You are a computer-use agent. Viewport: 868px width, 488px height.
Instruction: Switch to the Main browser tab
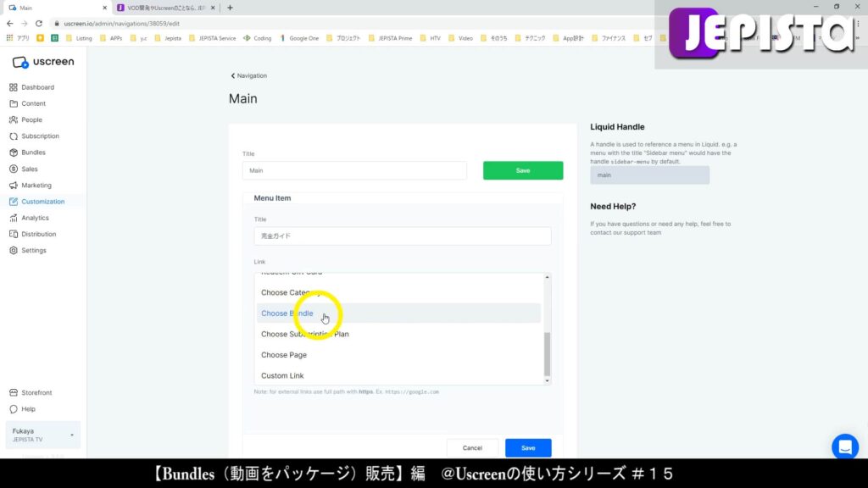(55, 8)
